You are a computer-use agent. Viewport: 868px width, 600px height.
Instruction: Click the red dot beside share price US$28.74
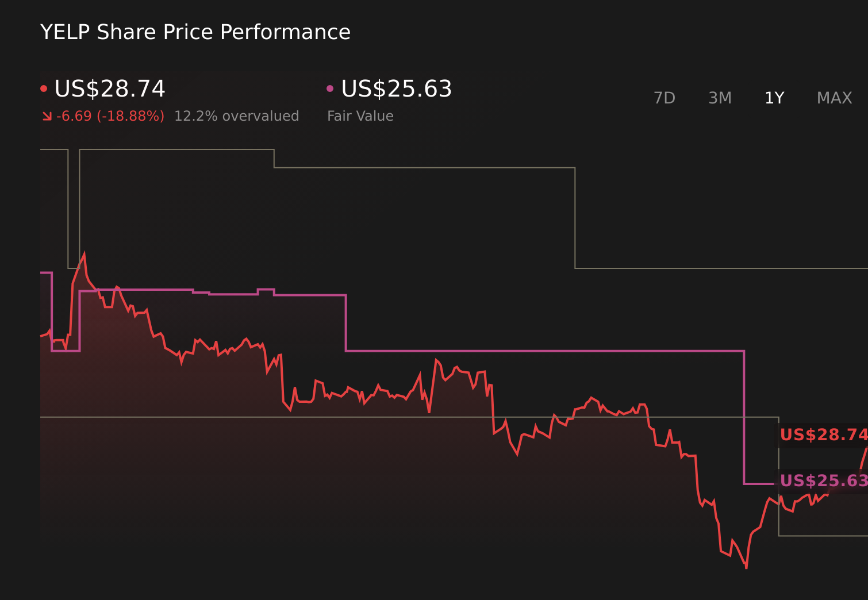click(x=44, y=89)
